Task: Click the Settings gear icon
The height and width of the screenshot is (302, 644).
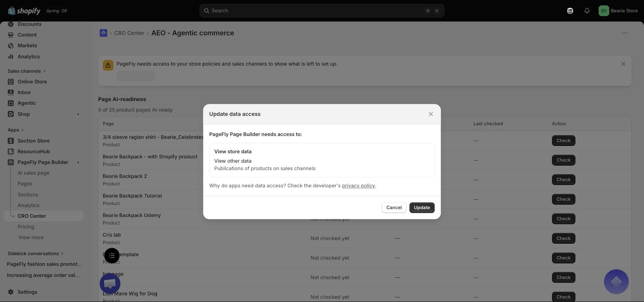Action: pyautogui.click(x=11, y=292)
